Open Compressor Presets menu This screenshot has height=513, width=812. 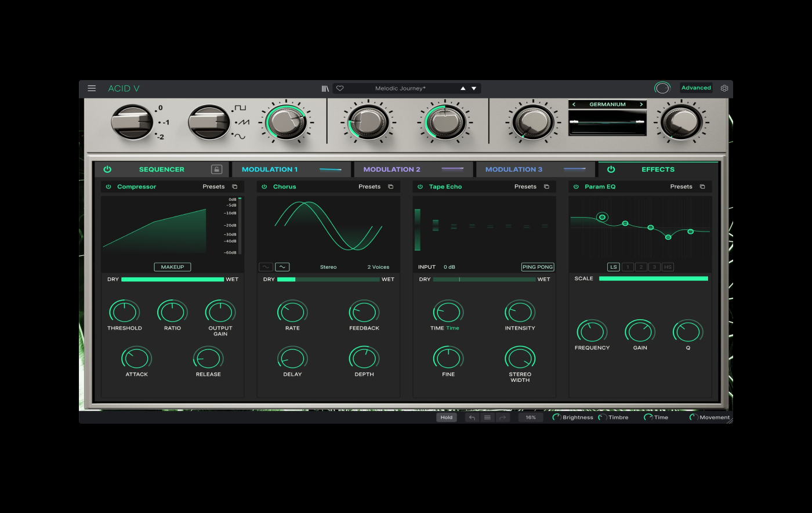(x=213, y=187)
